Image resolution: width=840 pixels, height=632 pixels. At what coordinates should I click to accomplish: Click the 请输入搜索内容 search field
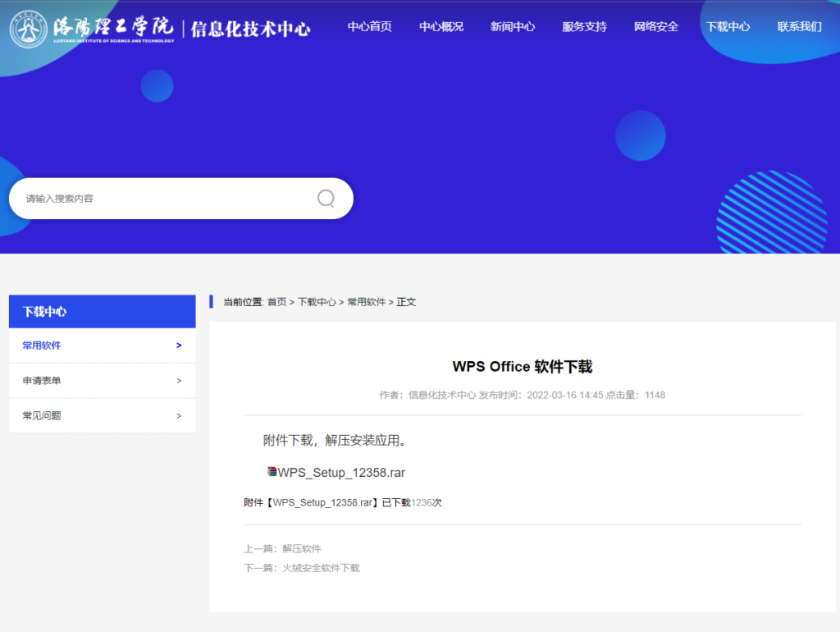181,199
